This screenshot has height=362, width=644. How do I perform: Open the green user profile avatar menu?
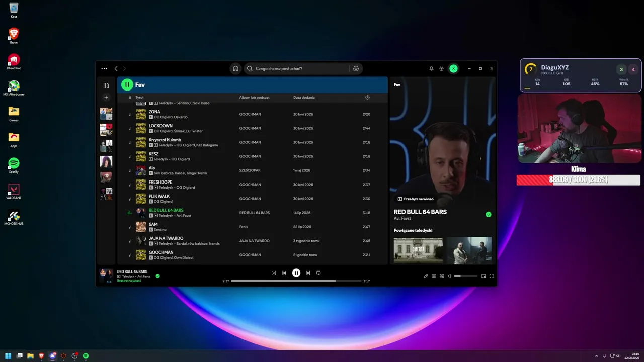[453, 69]
